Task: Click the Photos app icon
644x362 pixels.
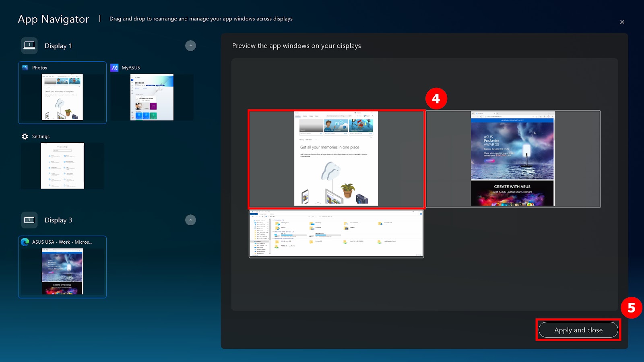Action: 25,68
